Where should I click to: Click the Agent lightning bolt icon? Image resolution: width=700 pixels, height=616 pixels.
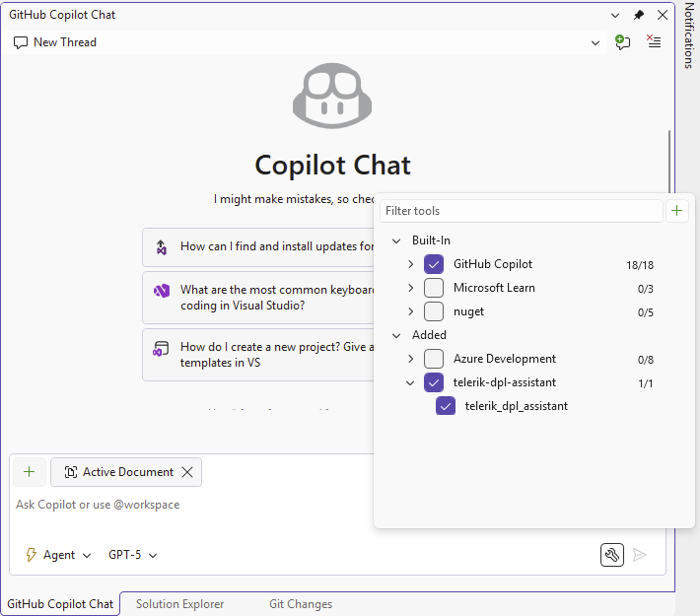click(31, 555)
